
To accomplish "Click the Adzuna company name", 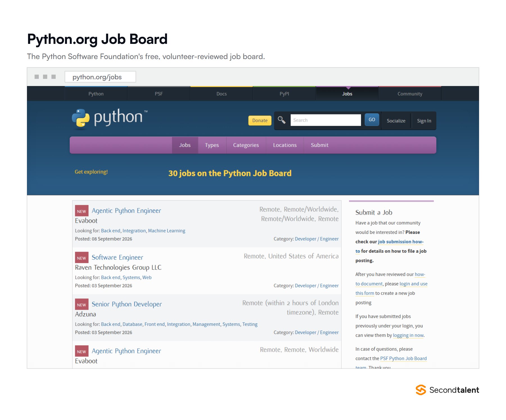I will click(x=85, y=314).
